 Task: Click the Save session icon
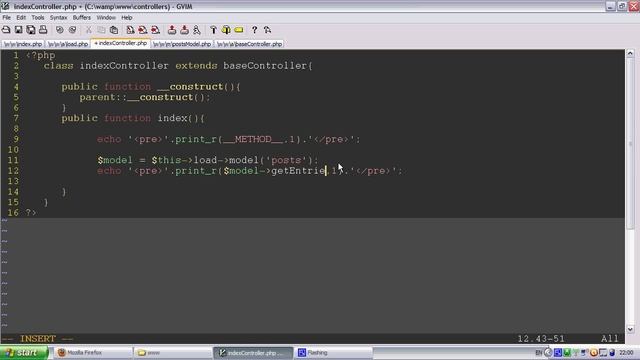tap(184, 30)
